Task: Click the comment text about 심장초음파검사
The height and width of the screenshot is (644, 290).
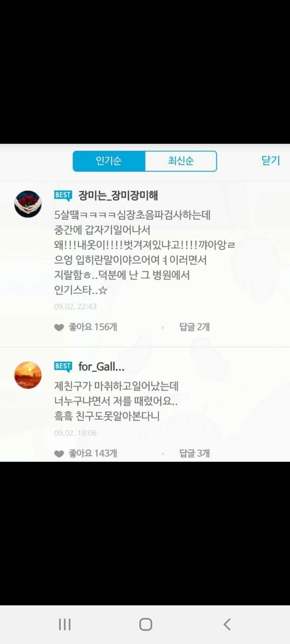Action: pos(145,252)
